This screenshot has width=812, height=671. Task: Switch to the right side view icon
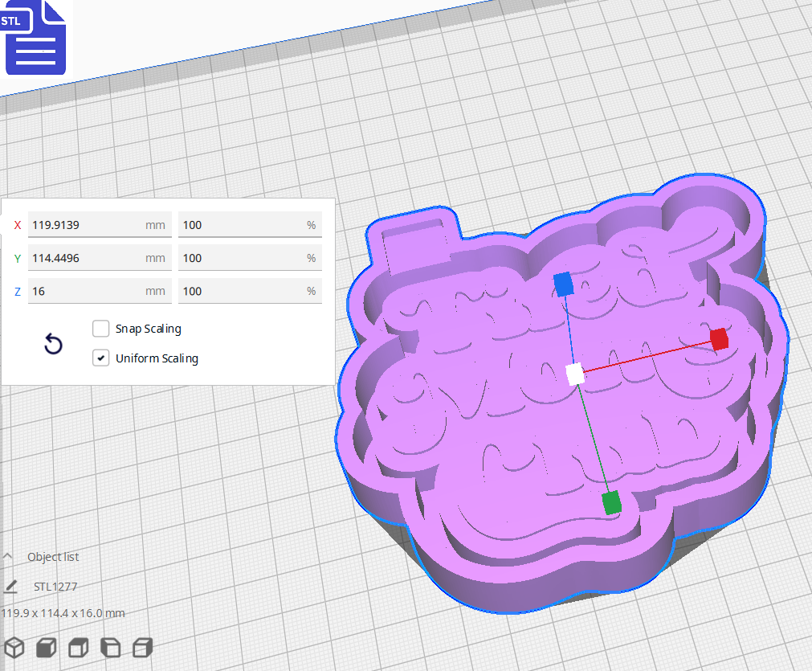(x=142, y=647)
